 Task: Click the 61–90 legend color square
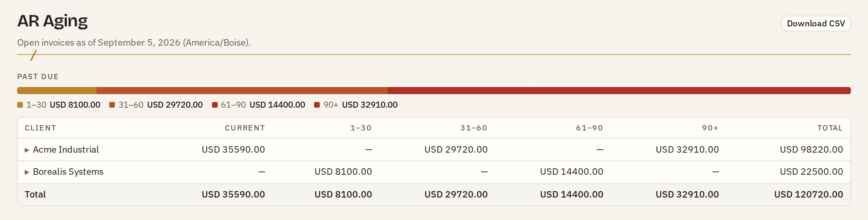point(215,105)
